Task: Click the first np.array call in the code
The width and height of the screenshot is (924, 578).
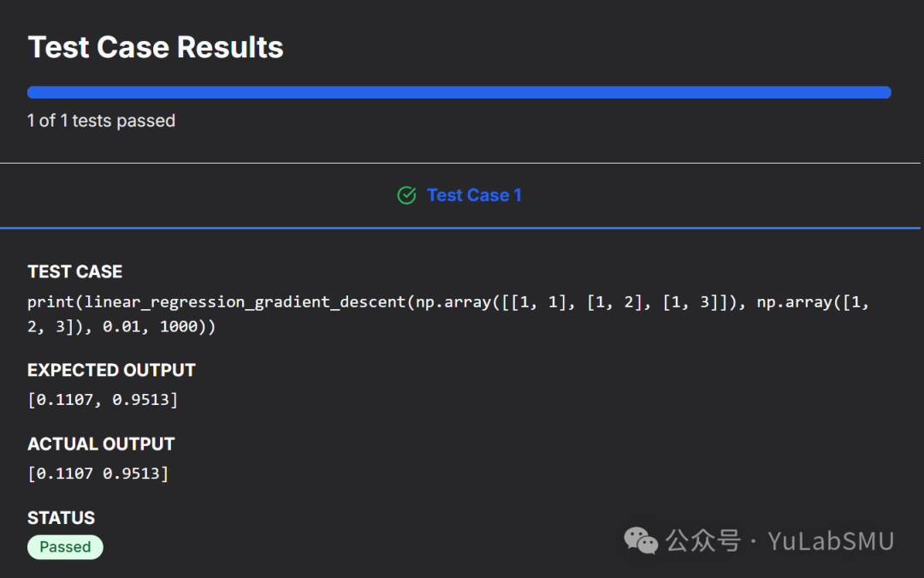Action: coord(453,302)
